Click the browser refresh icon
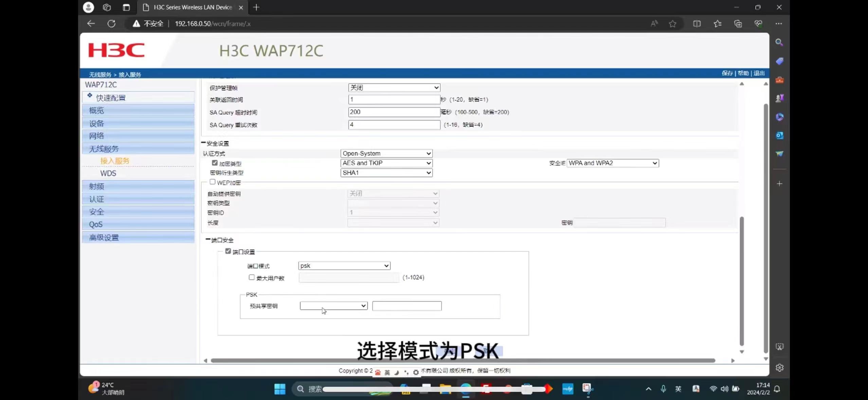The height and width of the screenshot is (400, 868). [111, 24]
